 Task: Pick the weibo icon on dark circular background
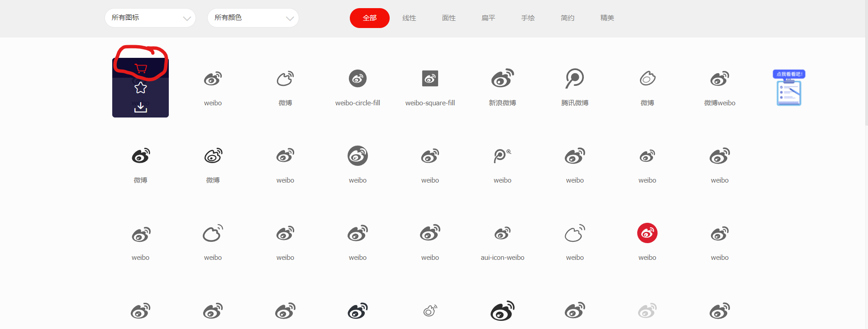tap(358, 156)
